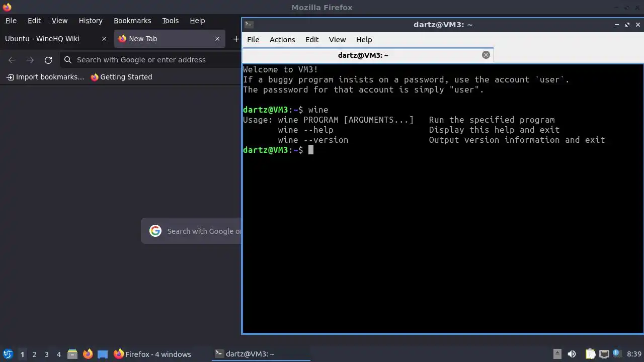
Task: Close the terminal window
Action: pos(638,24)
